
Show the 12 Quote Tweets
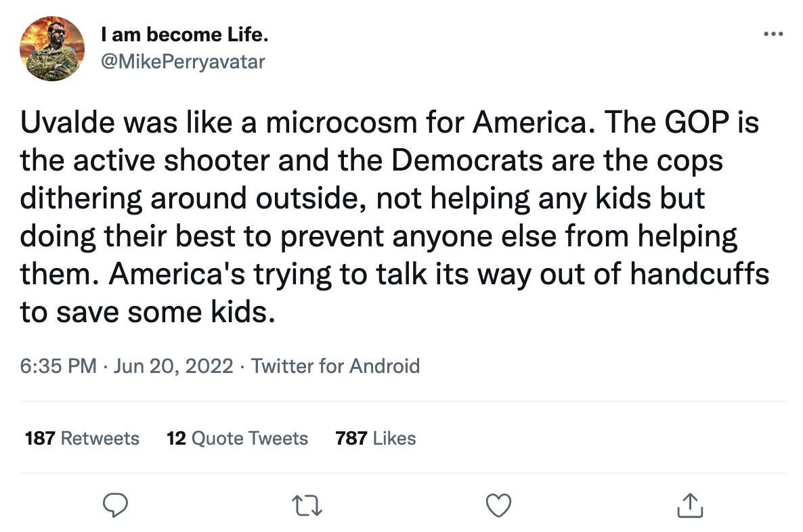(237, 438)
